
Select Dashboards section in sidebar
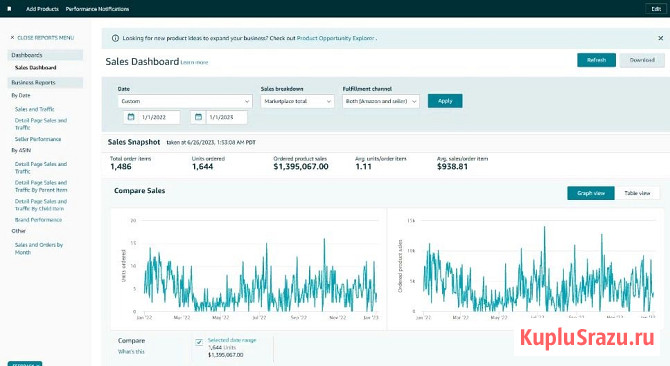tap(45, 55)
